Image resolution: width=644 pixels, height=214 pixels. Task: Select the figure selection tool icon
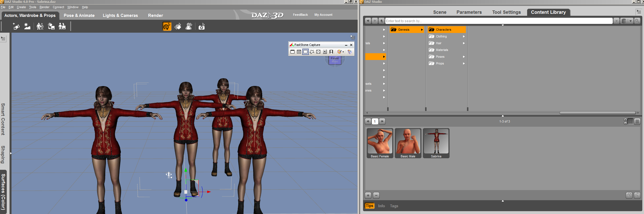[x=189, y=26]
